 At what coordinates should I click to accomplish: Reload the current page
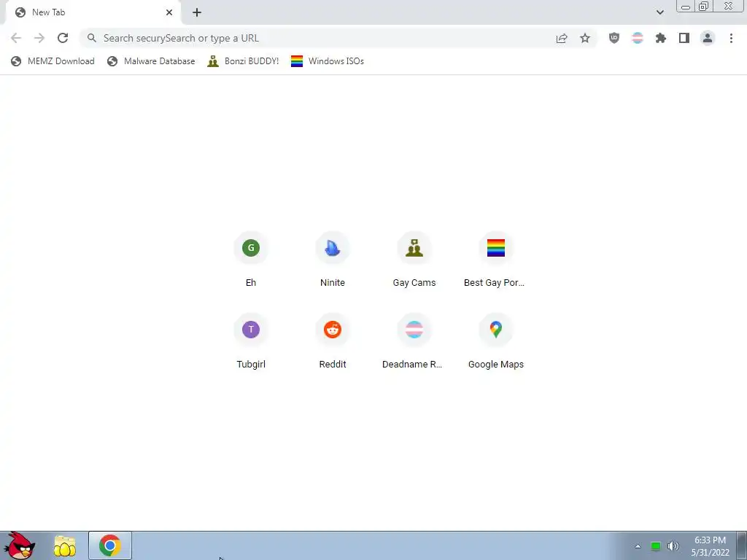pos(63,38)
